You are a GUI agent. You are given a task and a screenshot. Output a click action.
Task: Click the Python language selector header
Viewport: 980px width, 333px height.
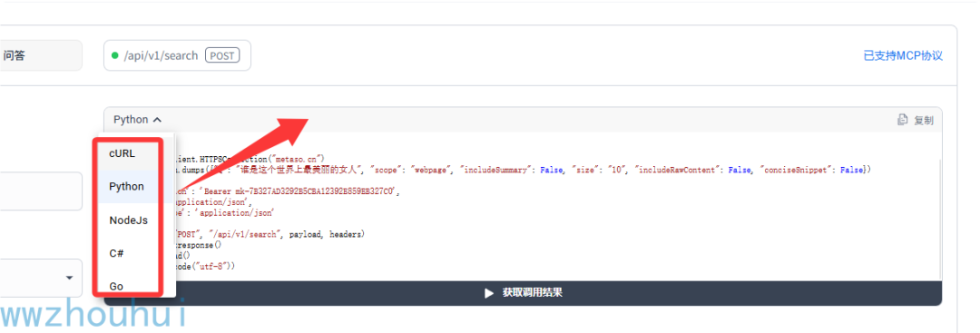(x=138, y=120)
